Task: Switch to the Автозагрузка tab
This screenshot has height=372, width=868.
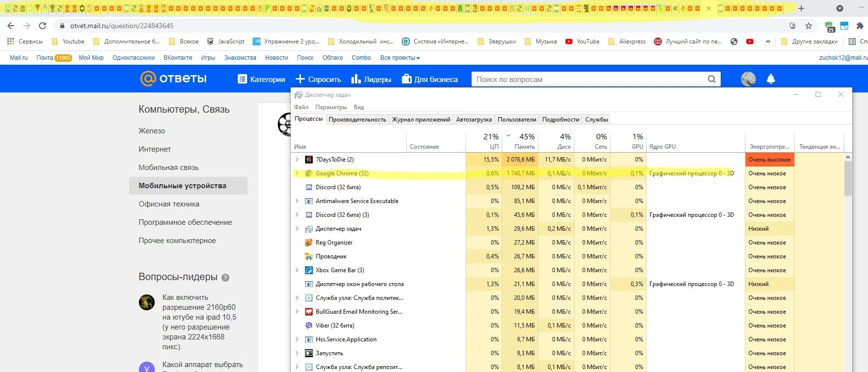Action: click(474, 120)
